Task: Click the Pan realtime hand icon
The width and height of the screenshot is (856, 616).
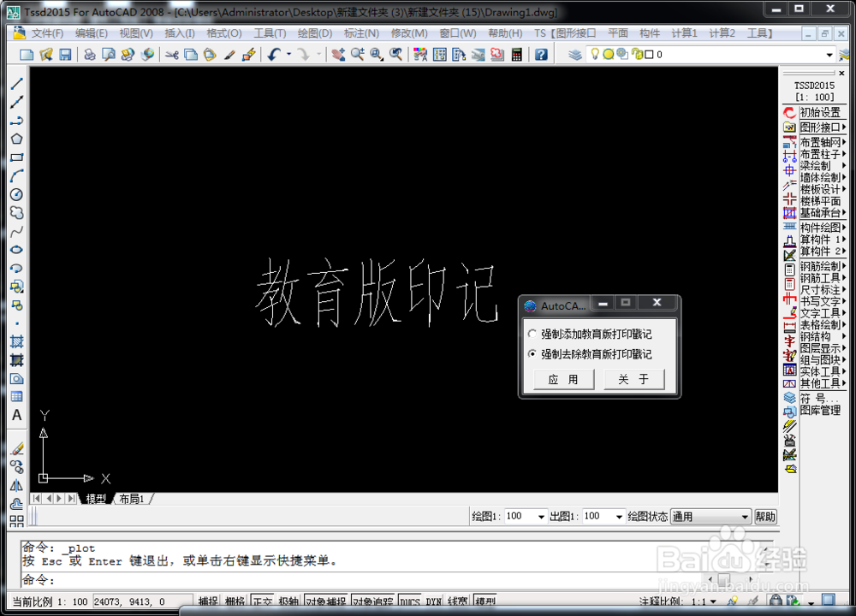Action: point(338,55)
